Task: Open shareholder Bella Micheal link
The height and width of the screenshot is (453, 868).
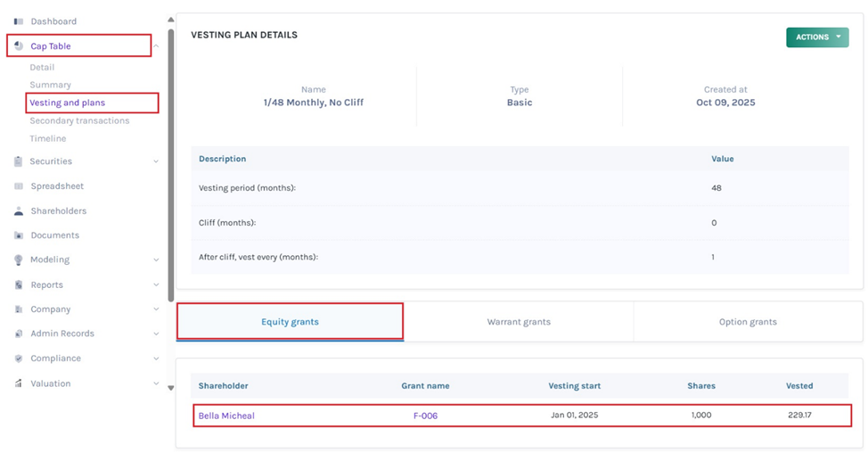Action: pos(226,416)
